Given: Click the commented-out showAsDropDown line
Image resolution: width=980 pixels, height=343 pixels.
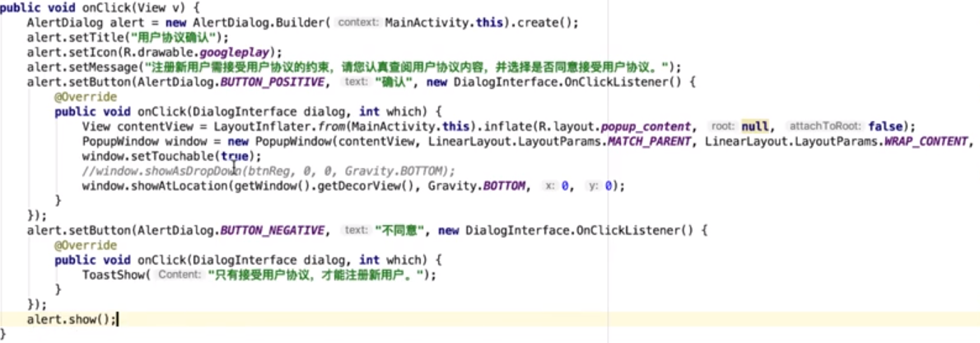Looking at the screenshot, I should click(268, 171).
